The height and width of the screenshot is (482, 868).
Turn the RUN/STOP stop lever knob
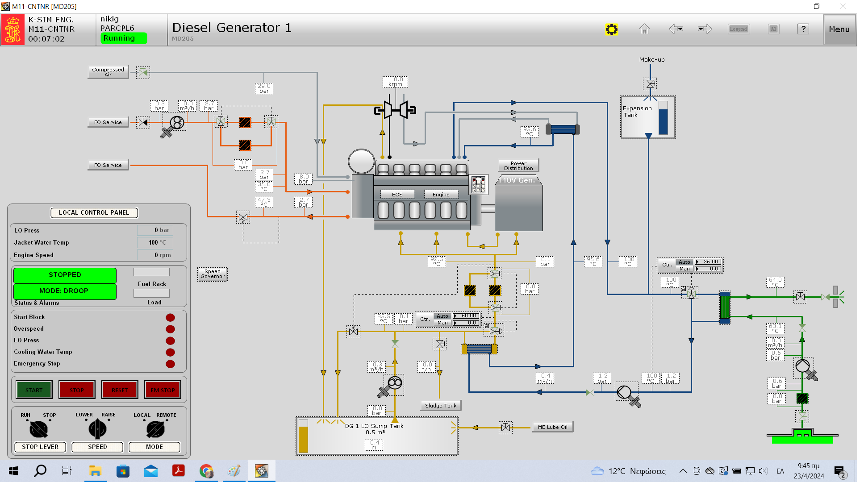(x=38, y=429)
